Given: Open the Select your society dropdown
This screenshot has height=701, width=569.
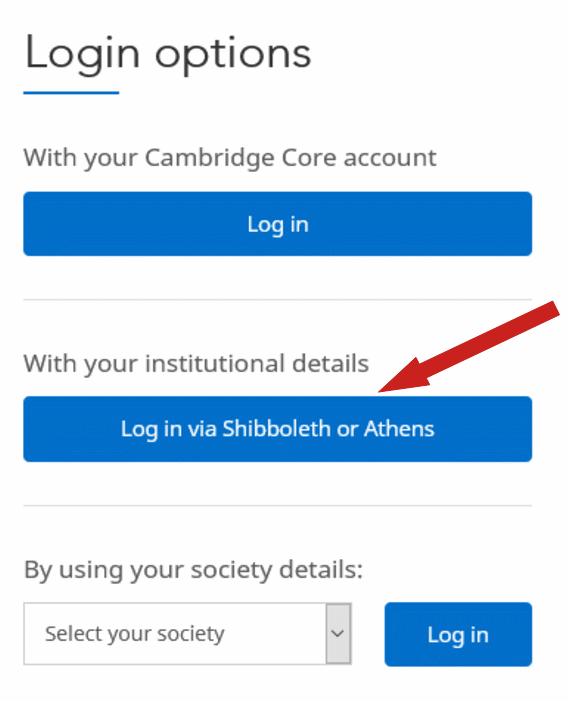Looking at the screenshot, I should point(187,633).
